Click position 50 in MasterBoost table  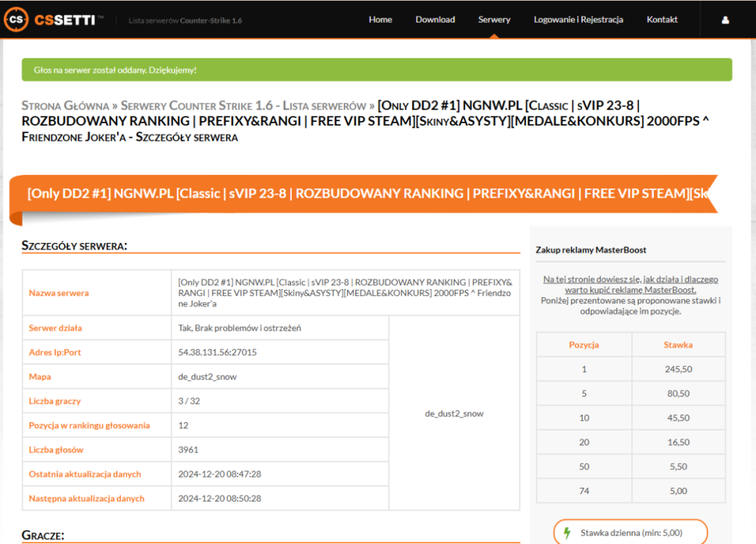[584, 467]
